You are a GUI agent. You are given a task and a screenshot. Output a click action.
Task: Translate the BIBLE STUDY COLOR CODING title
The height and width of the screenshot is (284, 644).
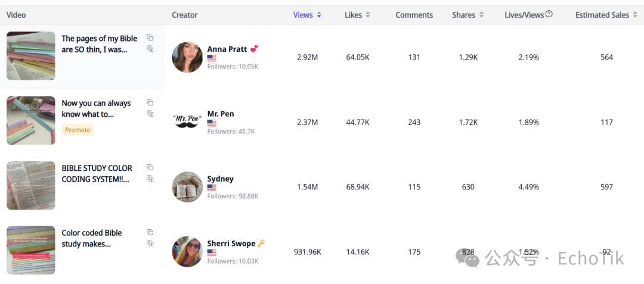click(x=150, y=178)
